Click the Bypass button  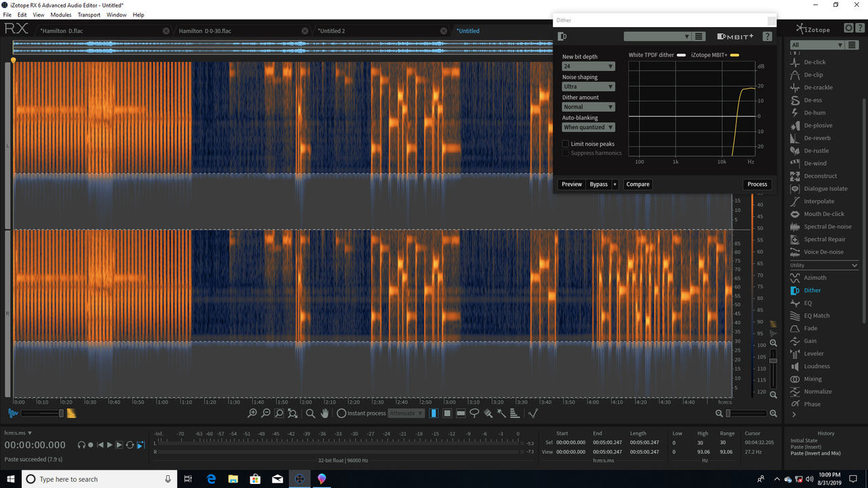[599, 184]
